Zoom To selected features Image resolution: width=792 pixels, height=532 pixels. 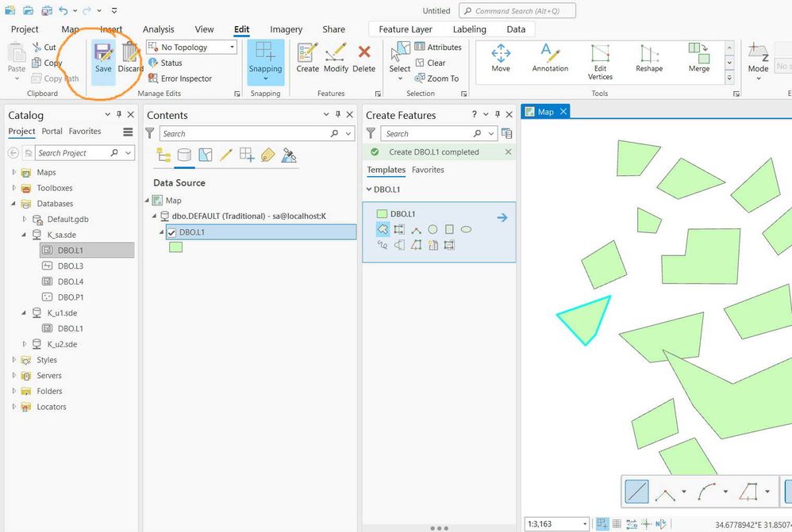coord(437,78)
